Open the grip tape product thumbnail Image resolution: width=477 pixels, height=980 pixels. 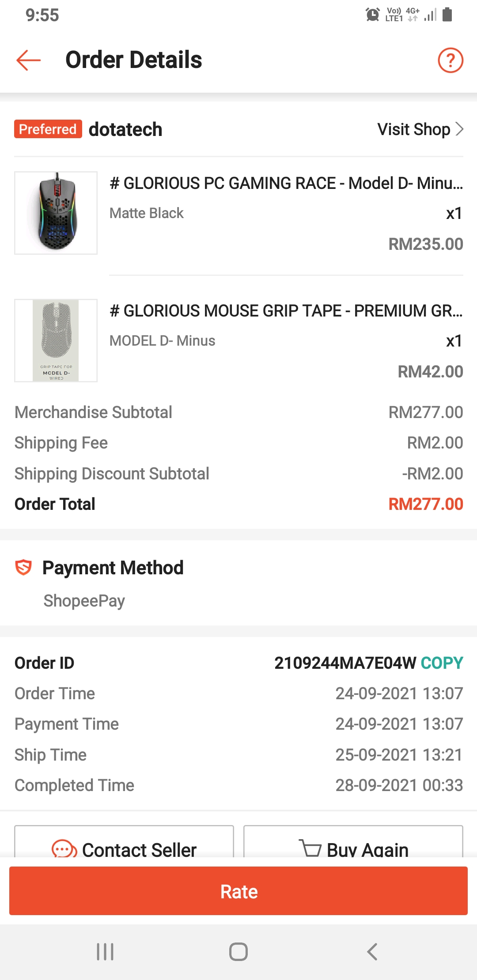tap(56, 340)
